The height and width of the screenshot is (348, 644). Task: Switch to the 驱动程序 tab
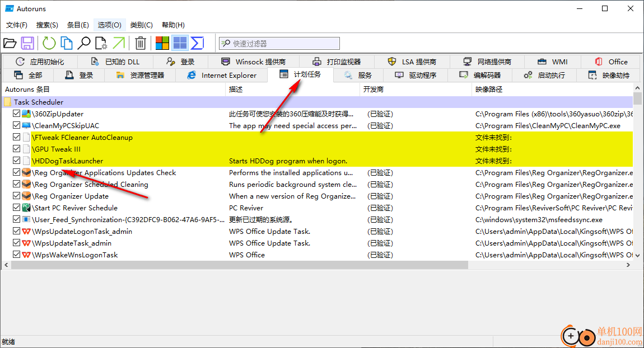(415, 75)
